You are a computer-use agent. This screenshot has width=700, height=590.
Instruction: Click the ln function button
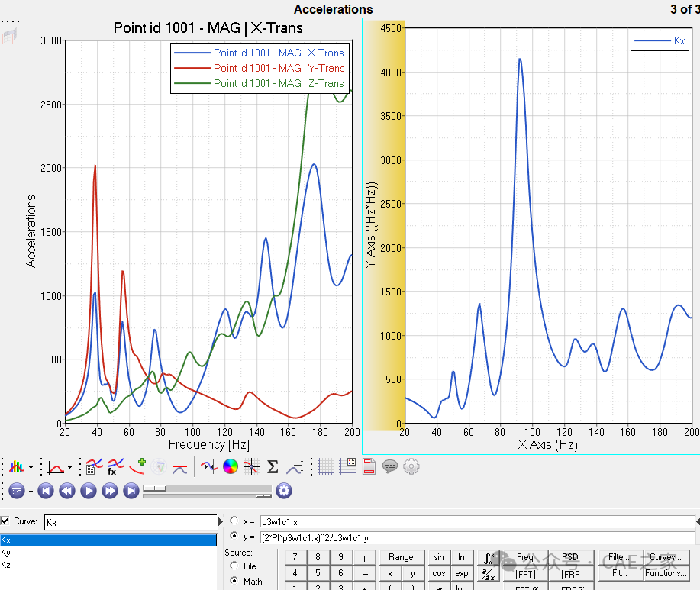462,557
